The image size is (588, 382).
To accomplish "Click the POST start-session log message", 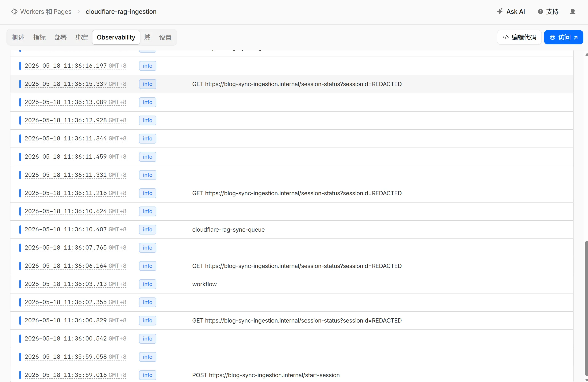I will coord(266,375).
